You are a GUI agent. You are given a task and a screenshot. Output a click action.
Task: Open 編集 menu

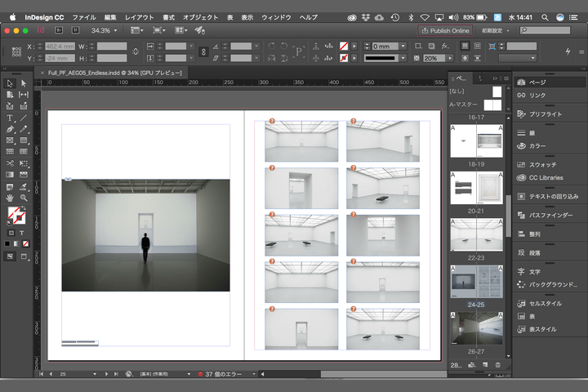tap(110, 17)
